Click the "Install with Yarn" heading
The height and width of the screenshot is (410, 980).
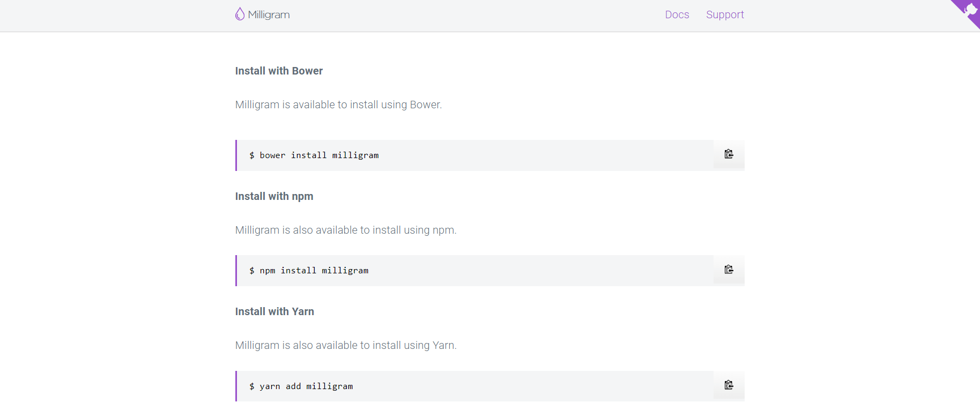pos(274,311)
